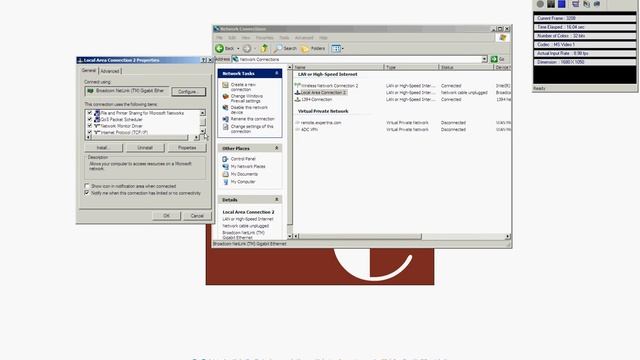Click the Install button
This screenshot has height=360, width=640.
[x=103, y=147]
